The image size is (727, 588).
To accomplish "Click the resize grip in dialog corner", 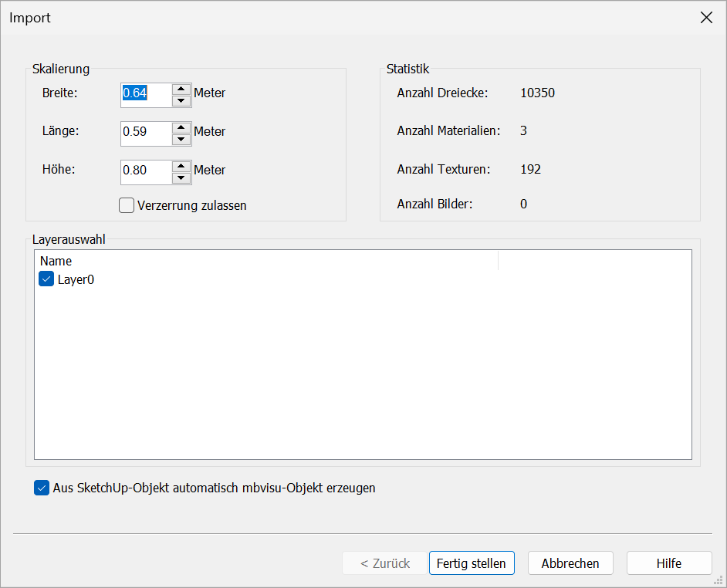I will coord(719,580).
